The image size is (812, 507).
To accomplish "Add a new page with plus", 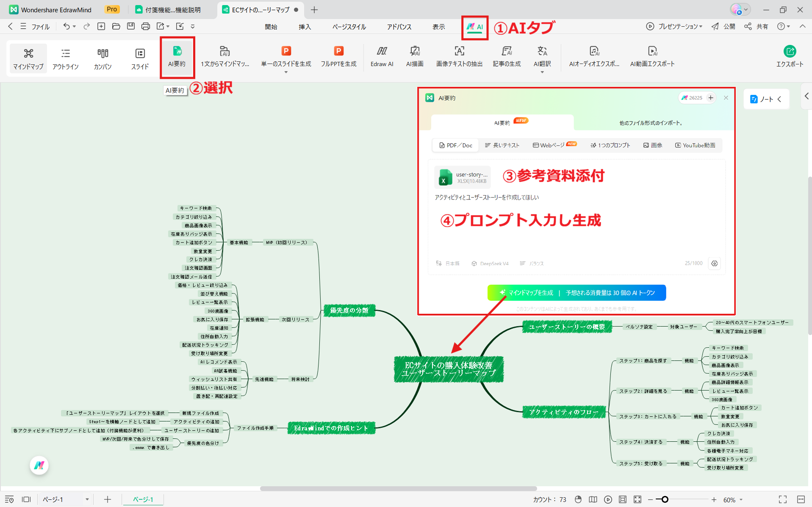I will pyautogui.click(x=108, y=500).
